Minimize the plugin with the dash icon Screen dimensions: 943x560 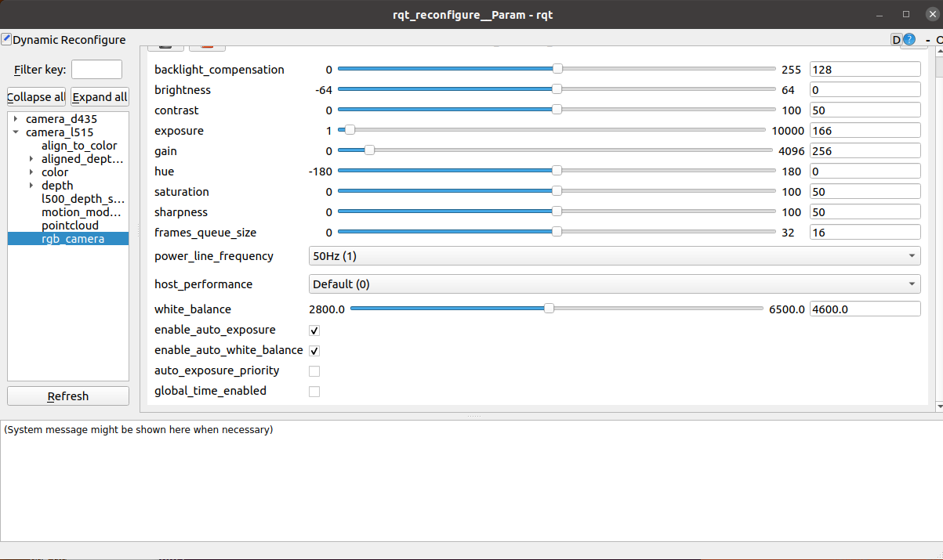click(928, 39)
